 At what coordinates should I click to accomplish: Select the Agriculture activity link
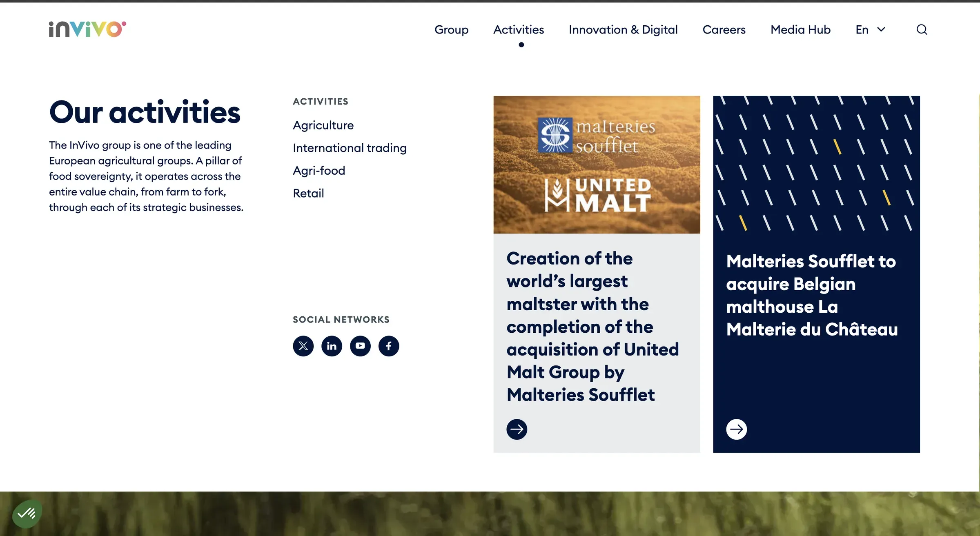323,125
